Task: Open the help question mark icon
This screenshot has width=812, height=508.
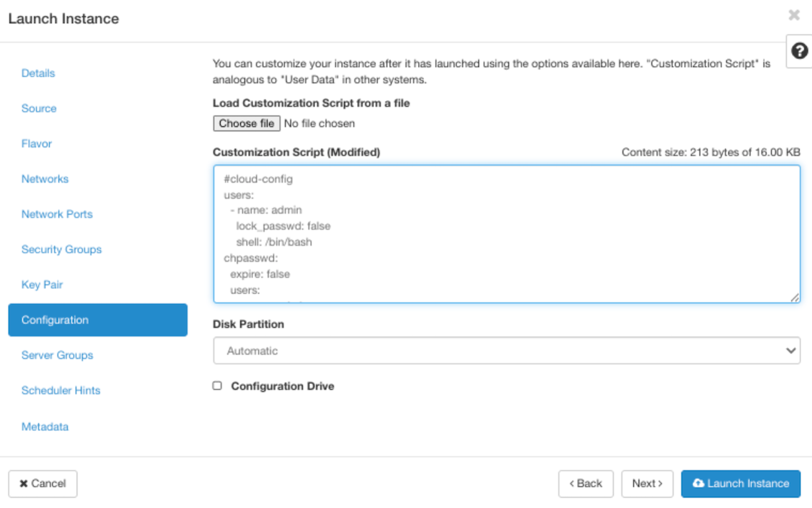Action: coord(799,50)
